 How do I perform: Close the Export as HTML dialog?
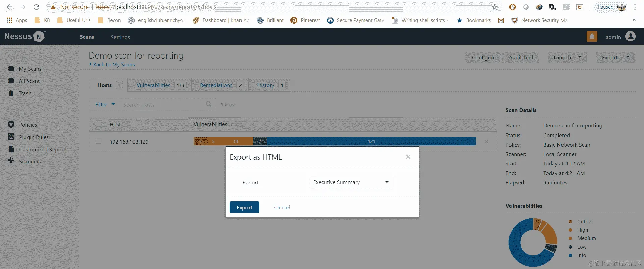tap(408, 157)
